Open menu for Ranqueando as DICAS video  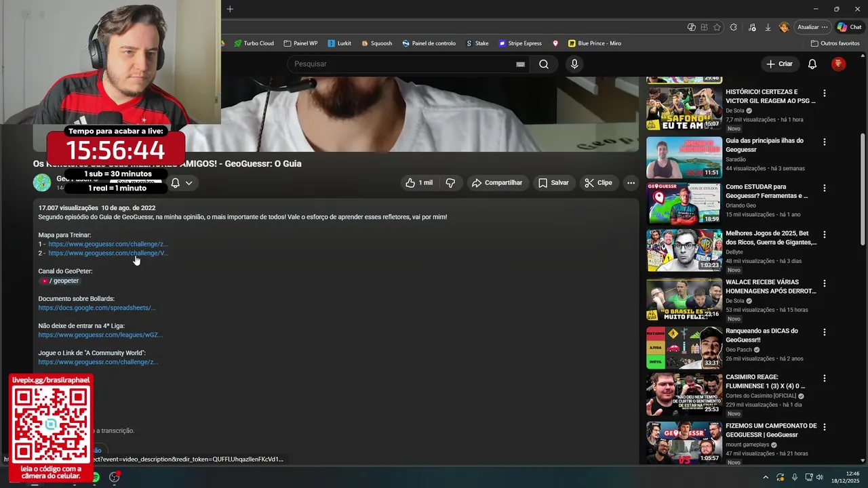pos(825,332)
